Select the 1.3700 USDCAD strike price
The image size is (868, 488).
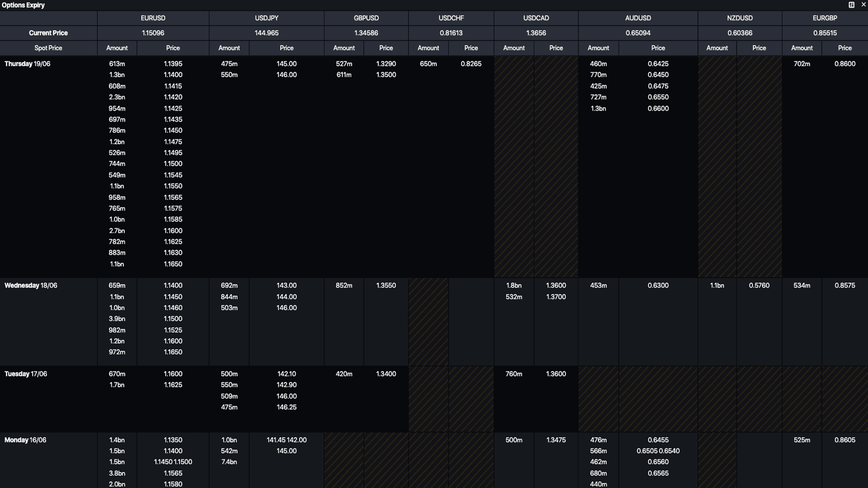click(x=556, y=297)
